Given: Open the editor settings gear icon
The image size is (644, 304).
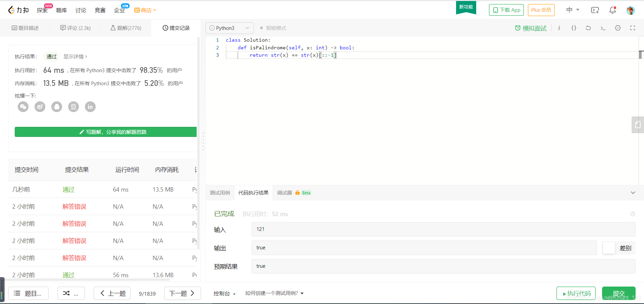Looking at the screenshot, I should click(618, 28).
